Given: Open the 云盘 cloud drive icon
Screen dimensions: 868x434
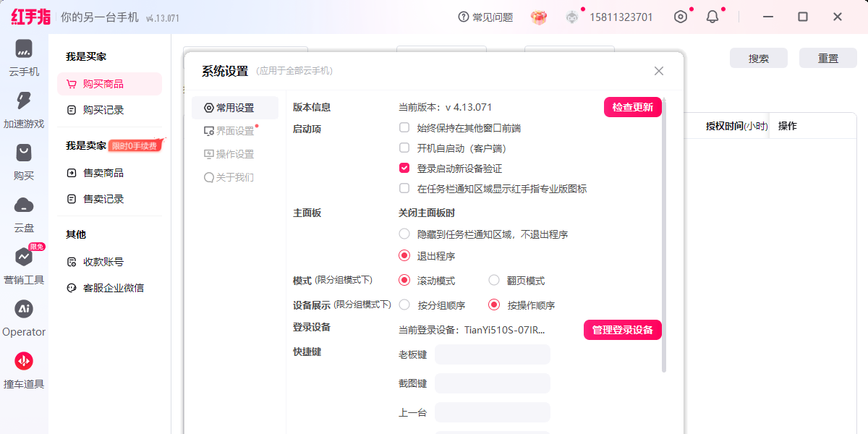Looking at the screenshot, I should 24,205.
